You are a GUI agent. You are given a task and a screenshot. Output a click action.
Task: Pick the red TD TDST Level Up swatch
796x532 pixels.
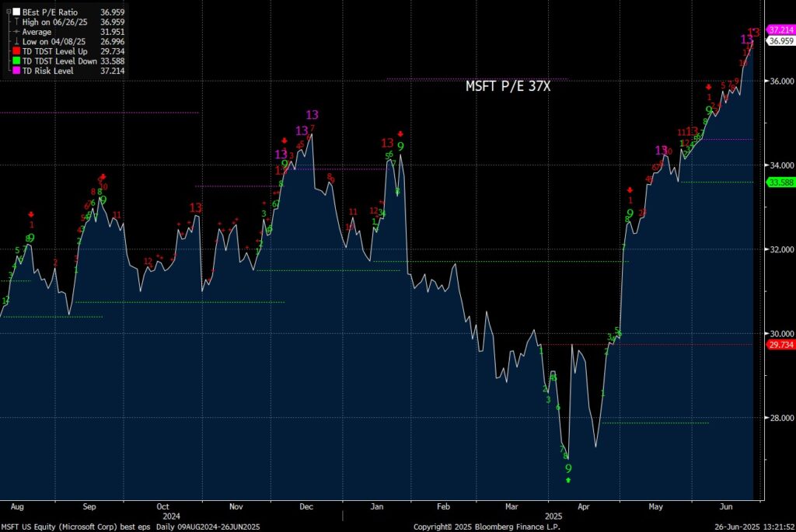[x=17, y=51]
